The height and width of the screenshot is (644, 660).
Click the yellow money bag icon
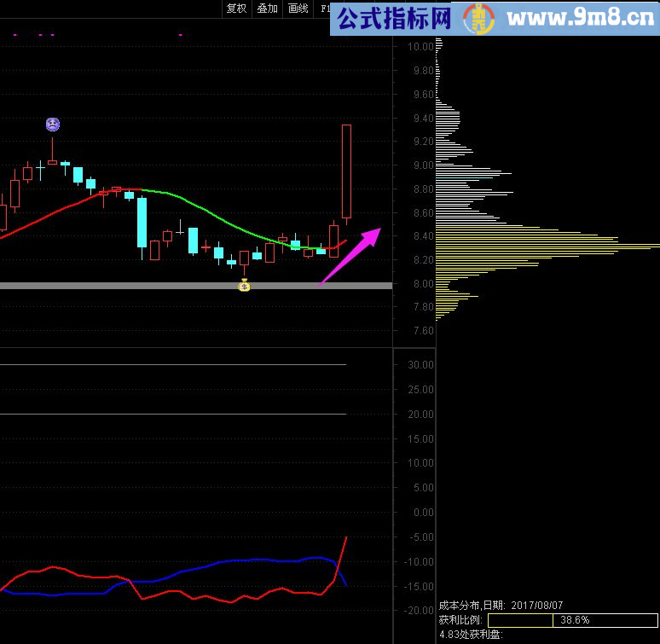pyautogui.click(x=244, y=286)
